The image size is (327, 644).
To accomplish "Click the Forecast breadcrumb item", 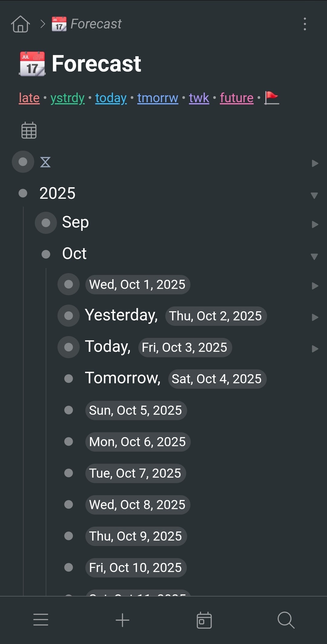I will 96,24.
